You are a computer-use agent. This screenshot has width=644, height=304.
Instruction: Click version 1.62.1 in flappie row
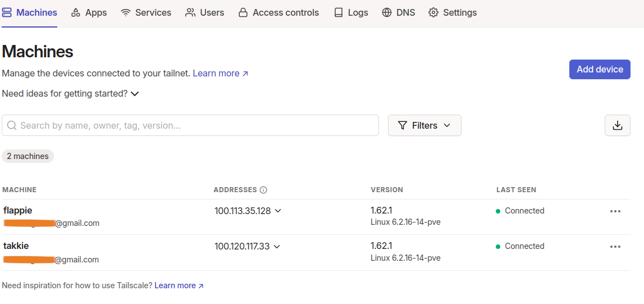381,210
